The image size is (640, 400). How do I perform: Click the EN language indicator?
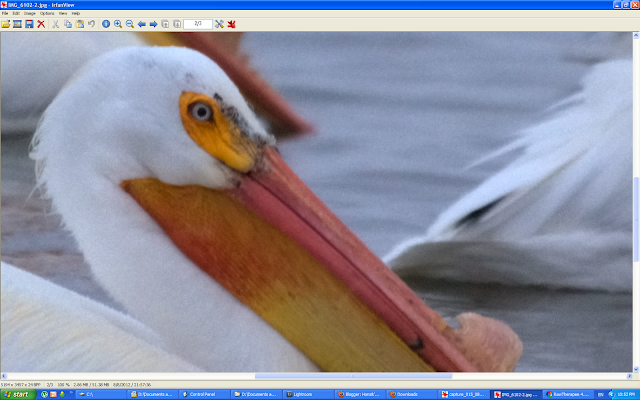click(x=600, y=394)
